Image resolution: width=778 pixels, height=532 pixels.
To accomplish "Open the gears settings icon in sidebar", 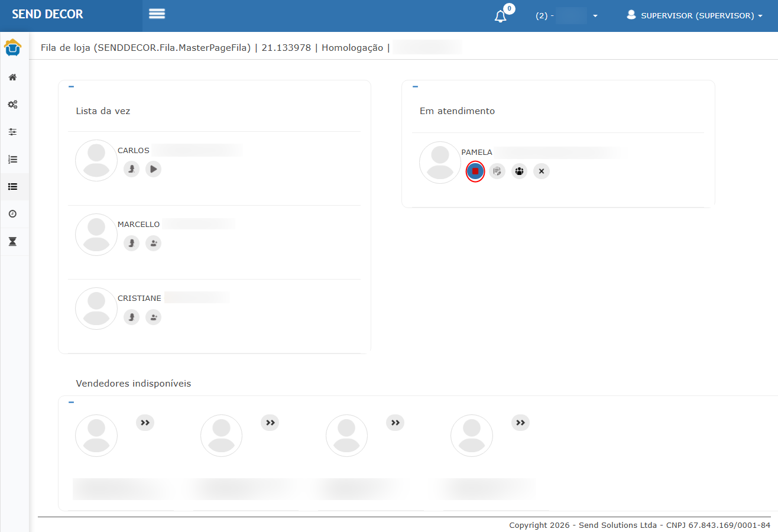I will click(12, 105).
